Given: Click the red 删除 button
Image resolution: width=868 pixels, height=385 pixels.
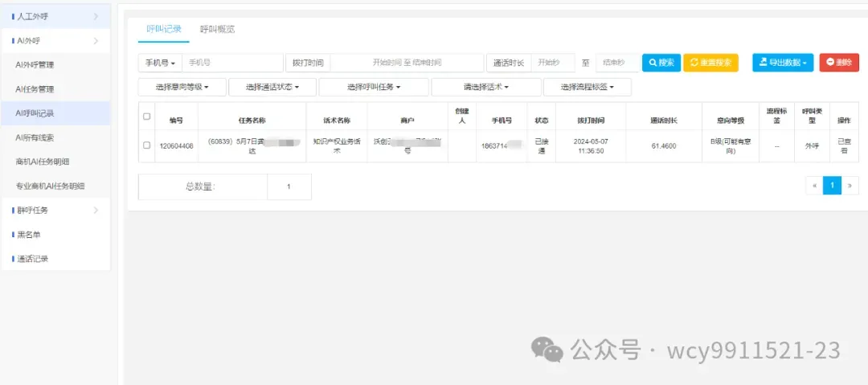Looking at the screenshot, I should point(839,63).
